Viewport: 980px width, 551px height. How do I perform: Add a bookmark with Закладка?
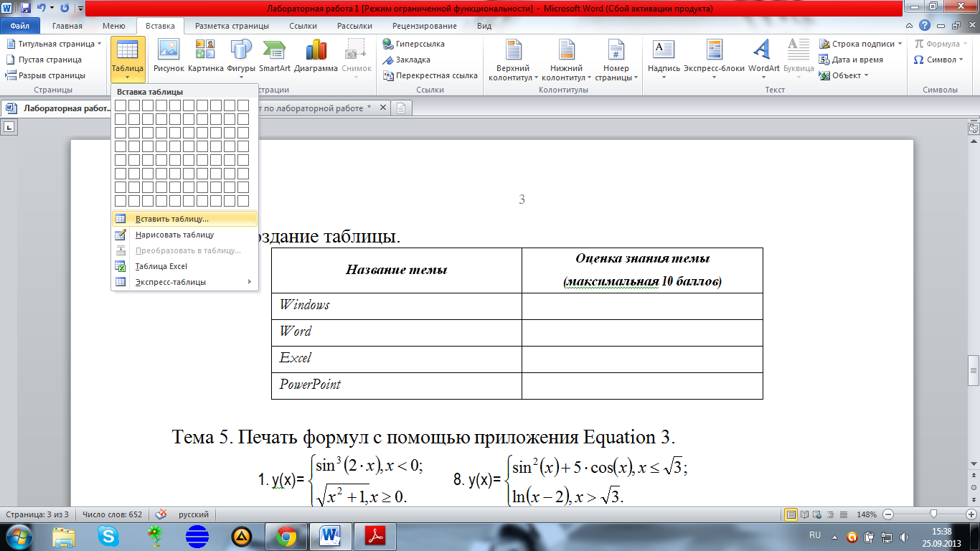click(407, 60)
